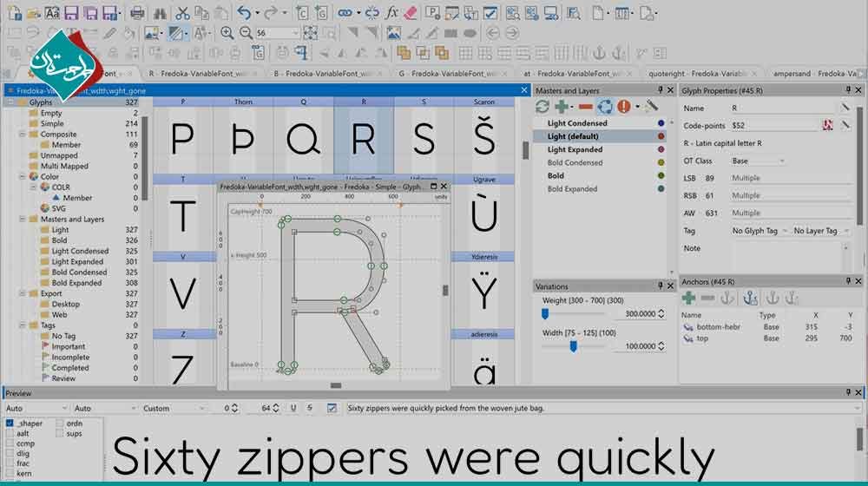Select the Bold master in layers list

click(x=556, y=175)
